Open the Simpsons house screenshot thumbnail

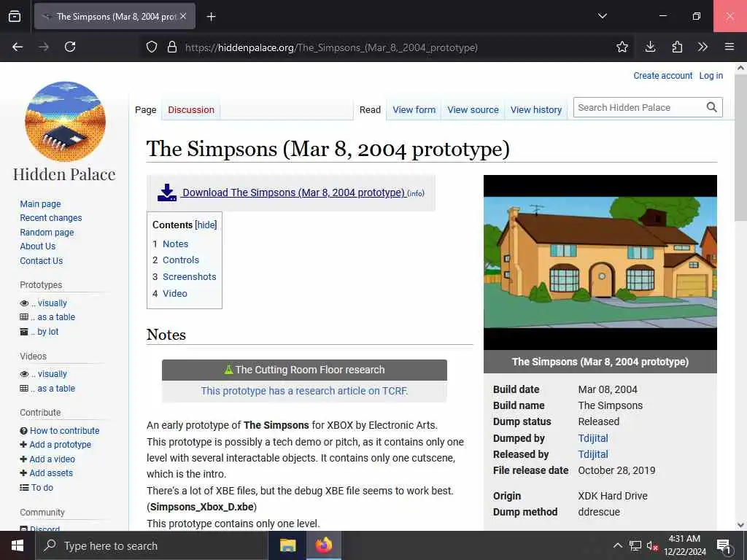point(600,262)
